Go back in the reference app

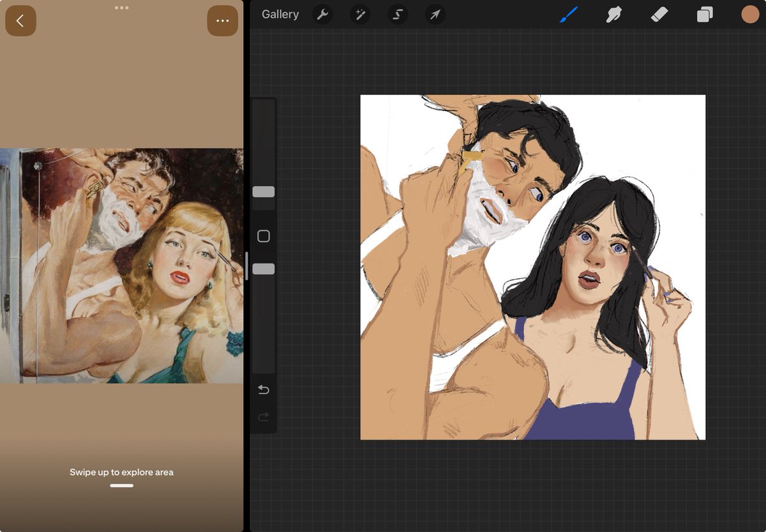coord(20,20)
